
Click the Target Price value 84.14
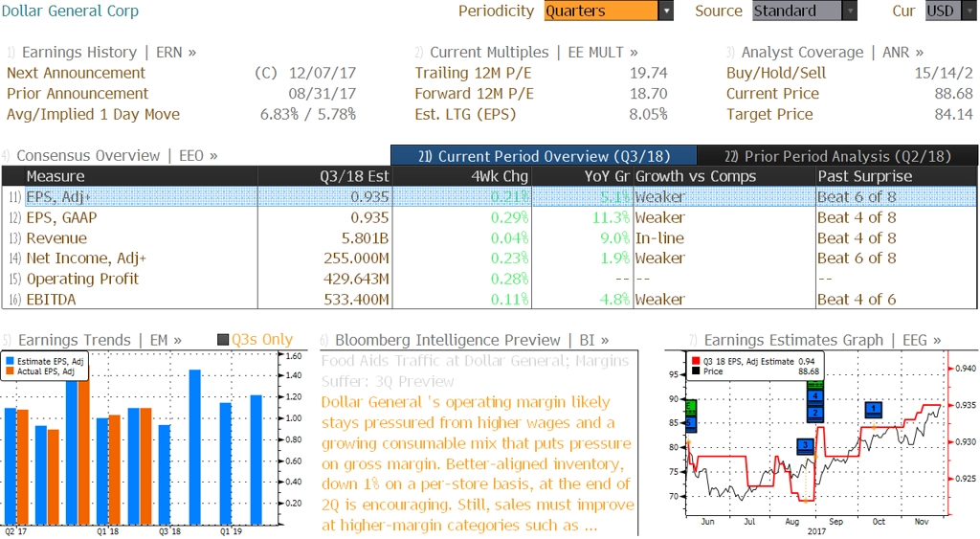(954, 114)
